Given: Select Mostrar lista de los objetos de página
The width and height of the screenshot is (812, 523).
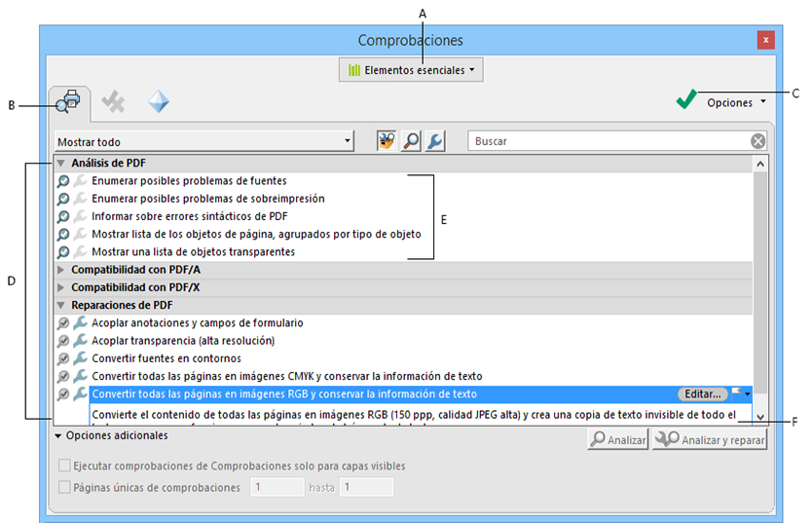Looking at the screenshot, I should point(256,234).
